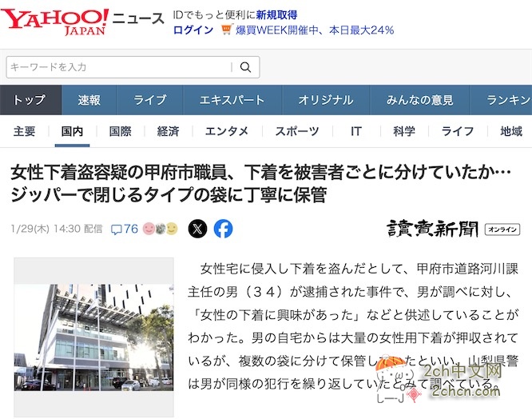Open the 76 comments bubble
Viewport: 532px width, 419px height.
[125, 229]
